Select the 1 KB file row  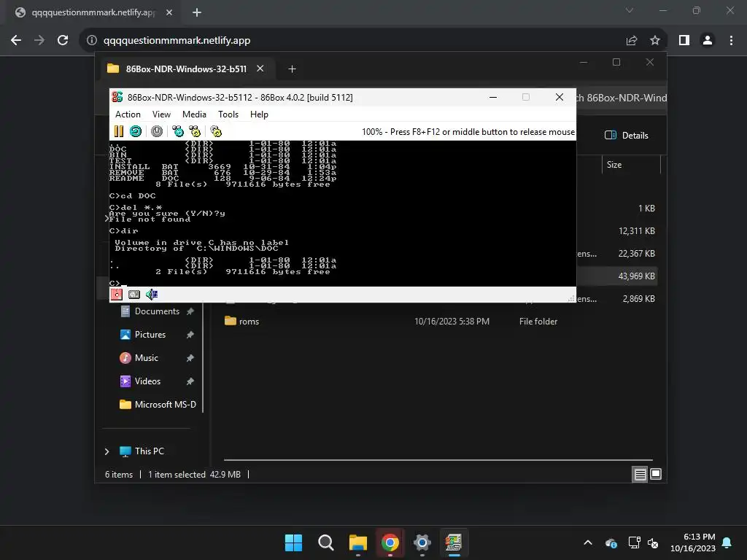click(x=646, y=208)
